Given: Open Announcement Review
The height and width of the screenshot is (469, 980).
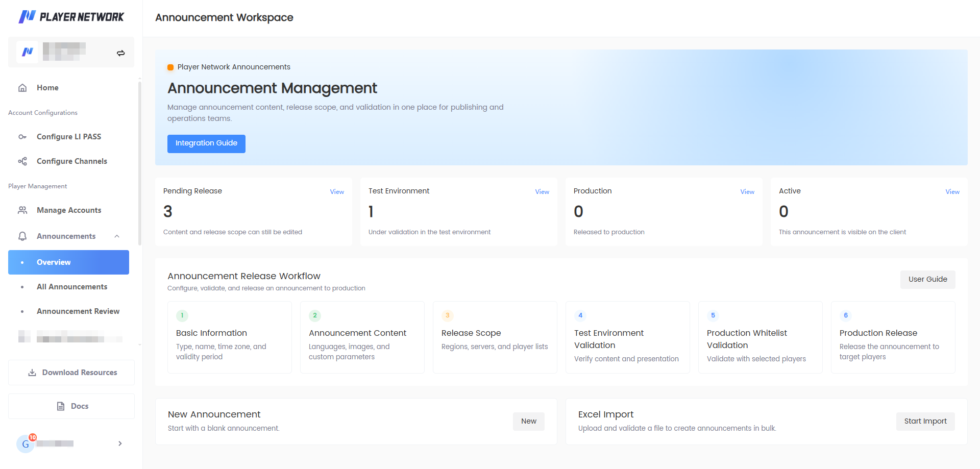Looking at the screenshot, I should click(x=68, y=311).
